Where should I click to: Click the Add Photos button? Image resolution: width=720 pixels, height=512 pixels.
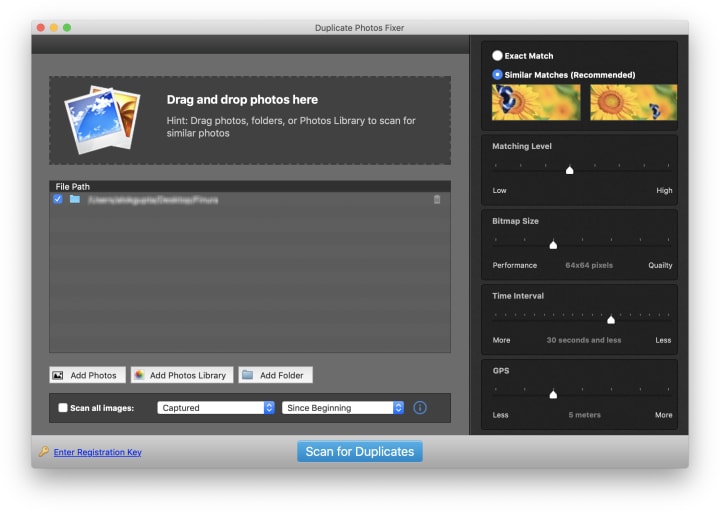coord(87,375)
